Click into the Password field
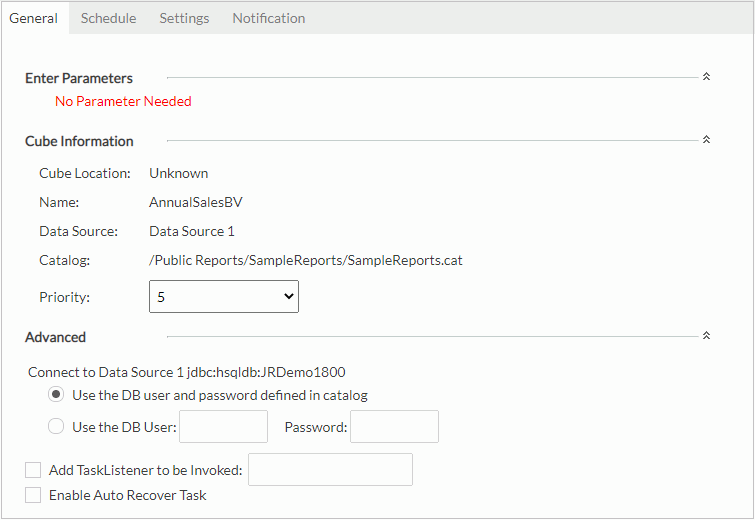Screen dimensions: 755x520 [394, 427]
